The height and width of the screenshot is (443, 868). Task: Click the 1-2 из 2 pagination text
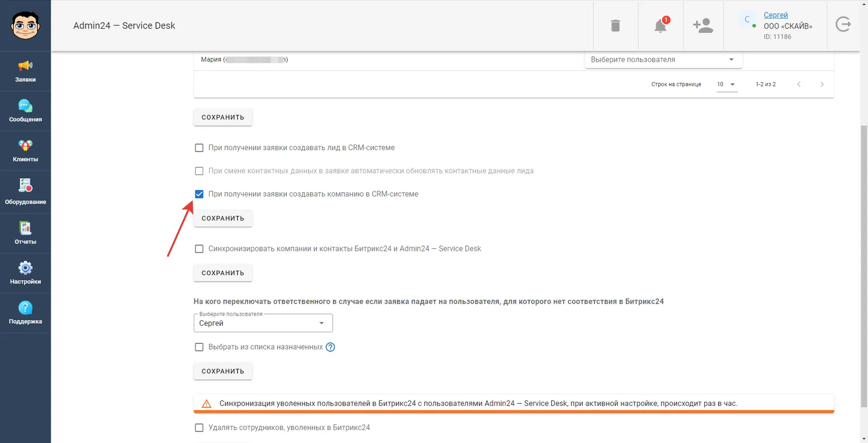pyautogui.click(x=766, y=84)
